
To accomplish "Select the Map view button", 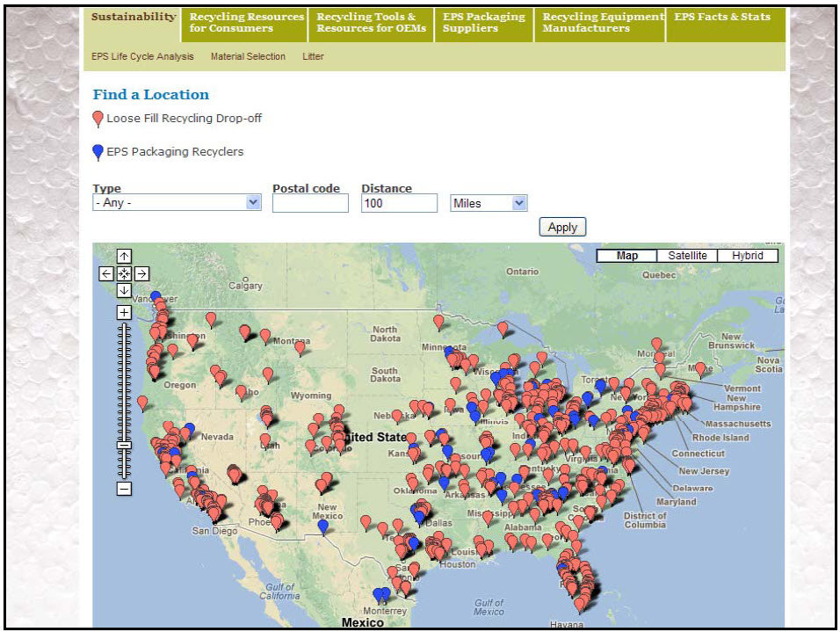I will point(626,256).
